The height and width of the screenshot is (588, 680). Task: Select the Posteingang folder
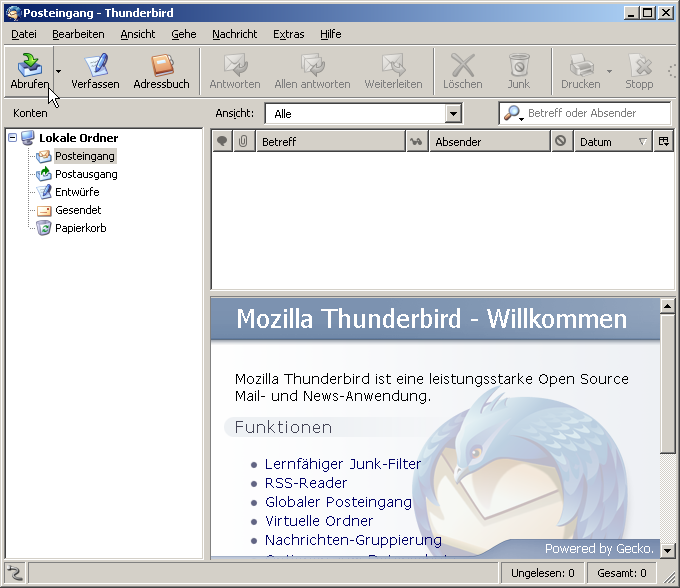click(x=85, y=156)
